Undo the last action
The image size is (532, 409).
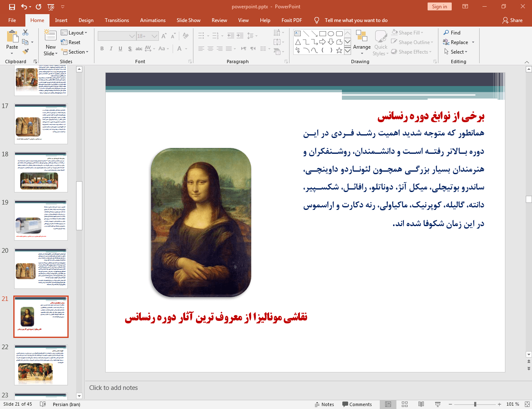point(24,7)
